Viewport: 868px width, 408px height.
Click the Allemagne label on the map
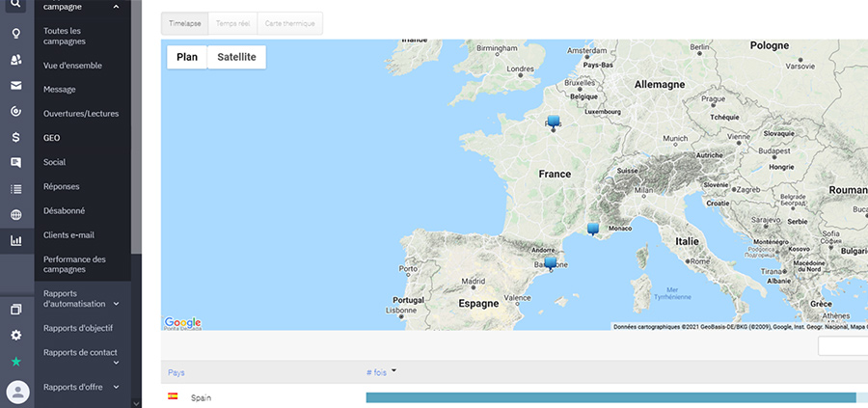click(660, 85)
